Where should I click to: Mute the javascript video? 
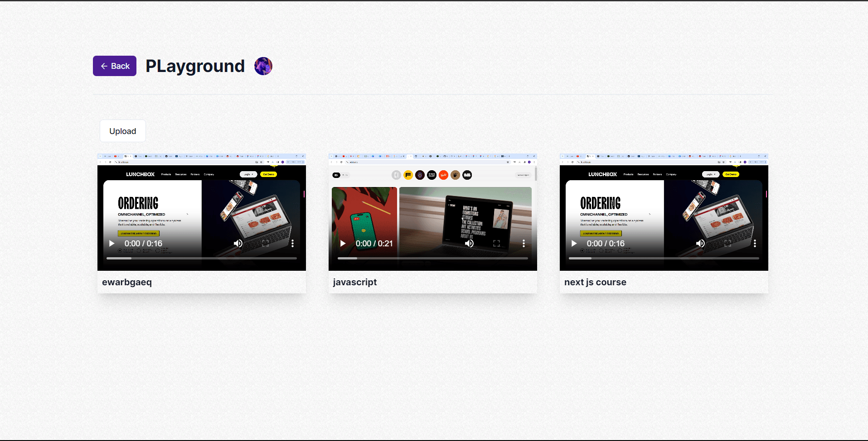click(469, 244)
